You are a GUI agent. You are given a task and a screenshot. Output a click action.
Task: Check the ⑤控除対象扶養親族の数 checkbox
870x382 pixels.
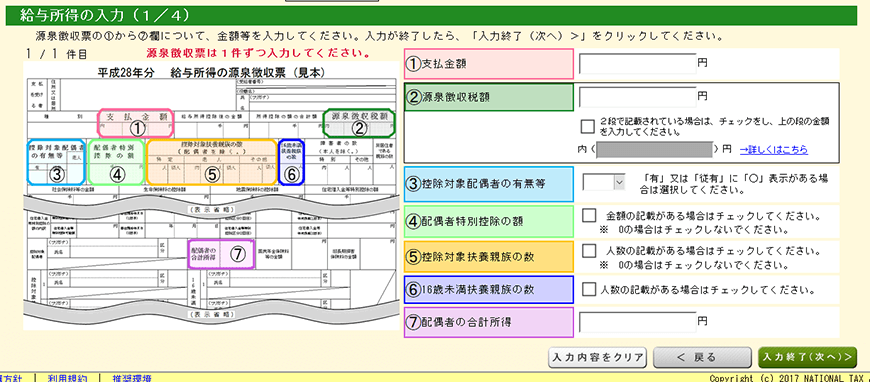point(589,251)
